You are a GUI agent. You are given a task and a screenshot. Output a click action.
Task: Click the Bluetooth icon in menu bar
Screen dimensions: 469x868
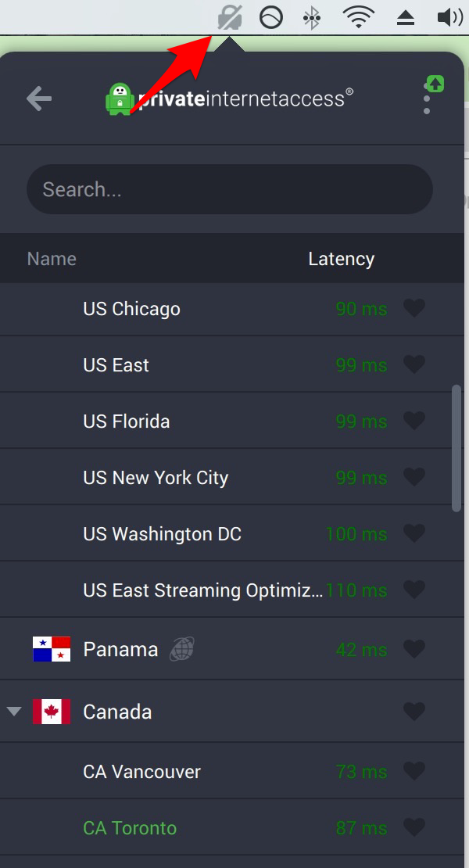(x=312, y=18)
